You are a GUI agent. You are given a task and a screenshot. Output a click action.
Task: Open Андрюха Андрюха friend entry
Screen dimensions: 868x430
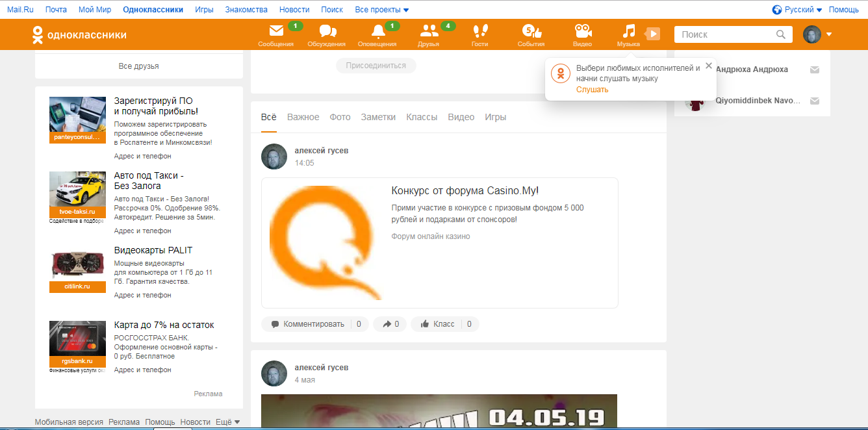pyautogui.click(x=752, y=70)
